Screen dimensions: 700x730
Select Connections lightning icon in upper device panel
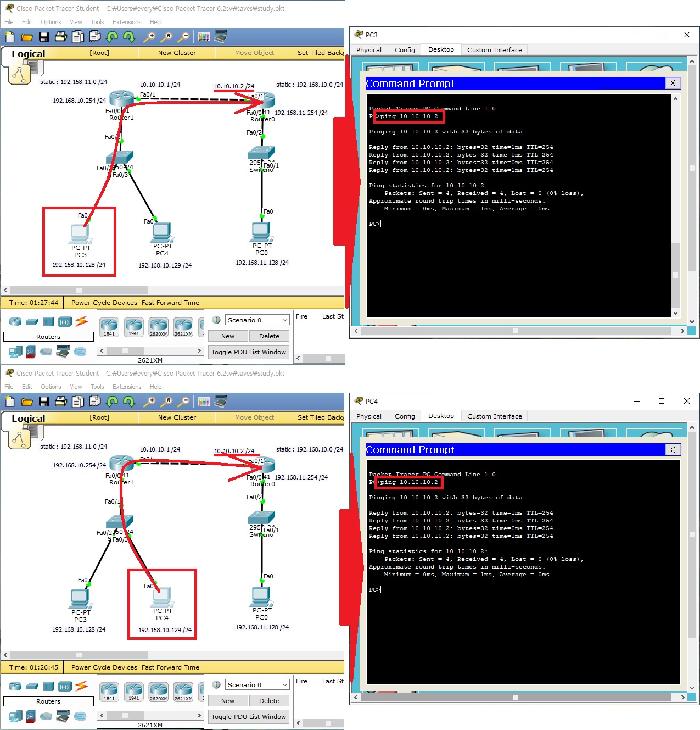point(81,321)
